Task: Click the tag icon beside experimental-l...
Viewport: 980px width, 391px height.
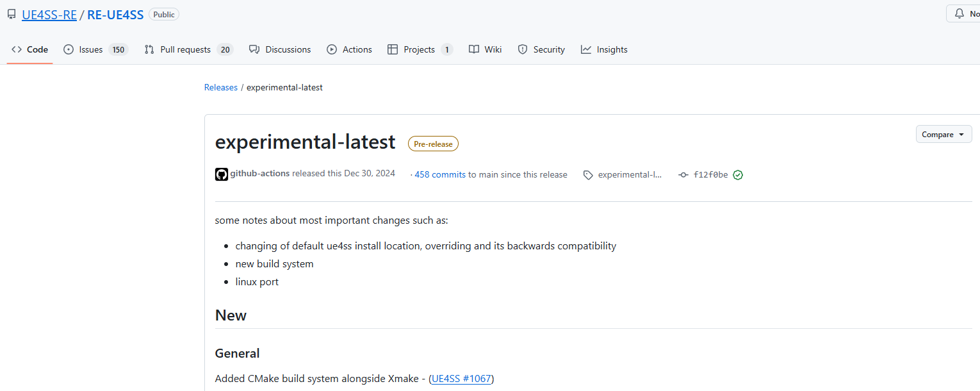Action: point(588,175)
